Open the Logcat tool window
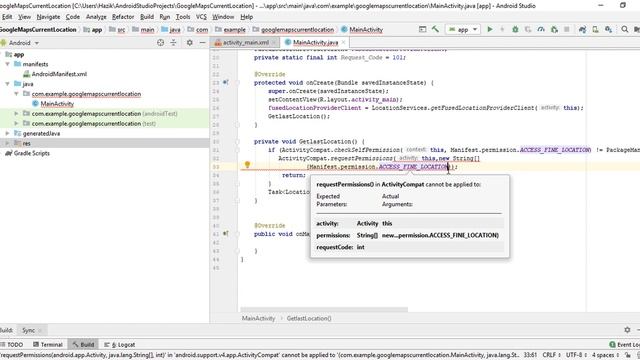Image resolution: width=640 pixels, height=360 pixels. (120, 344)
